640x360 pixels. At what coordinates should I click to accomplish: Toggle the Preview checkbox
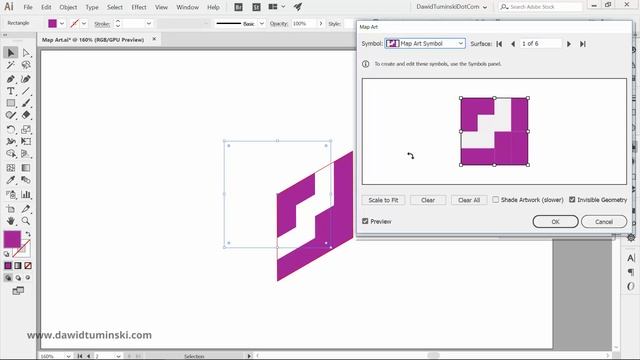[x=365, y=221]
